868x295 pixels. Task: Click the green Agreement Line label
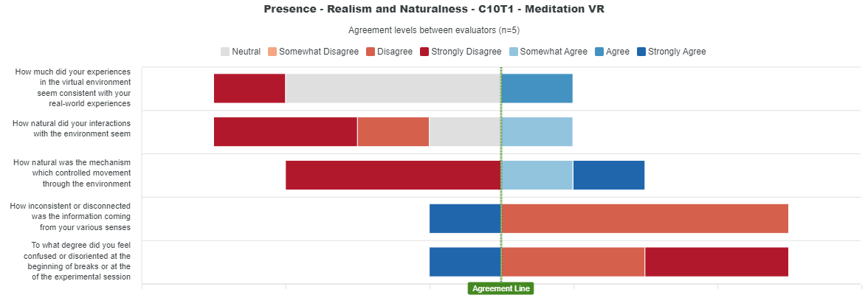[500, 288]
